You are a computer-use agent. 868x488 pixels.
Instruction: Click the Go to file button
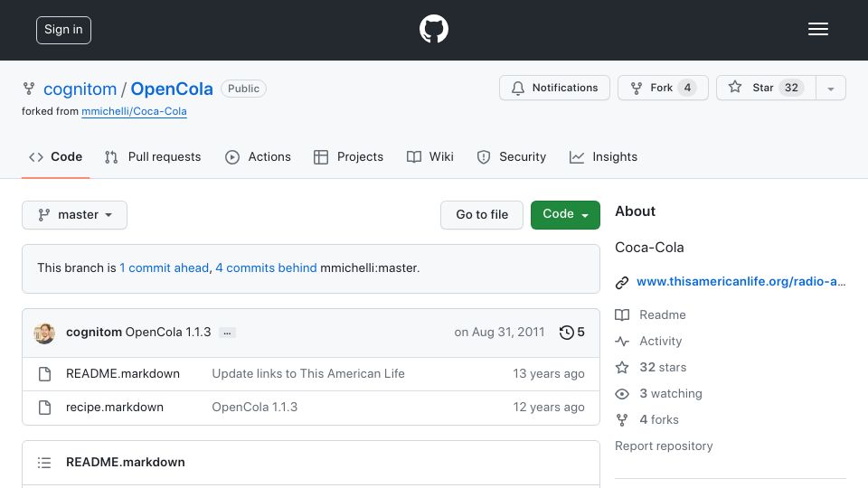(482, 215)
